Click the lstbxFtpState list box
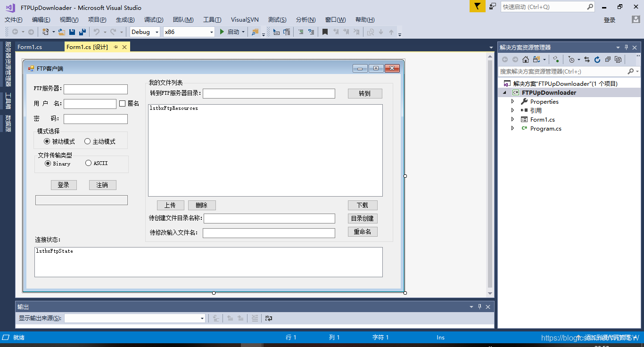The height and width of the screenshot is (347, 644). pyautogui.click(x=208, y=262)
